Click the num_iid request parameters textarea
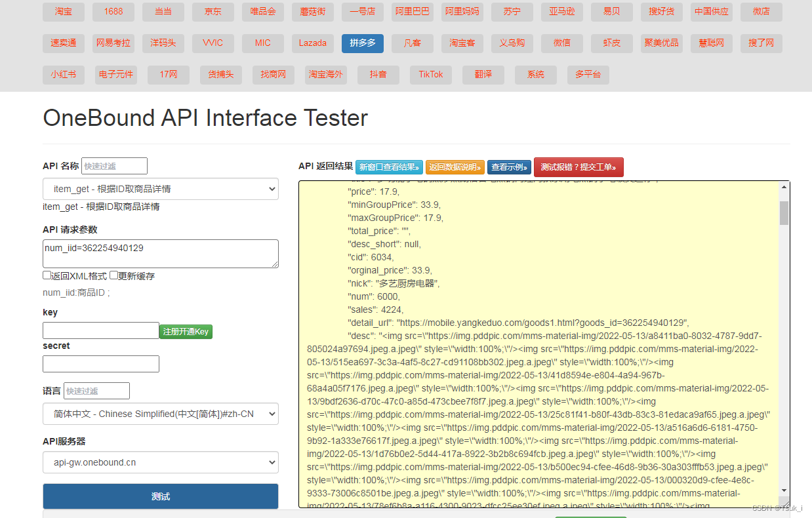The width and height of the screenshot is (812, 518). coord(161,254)
